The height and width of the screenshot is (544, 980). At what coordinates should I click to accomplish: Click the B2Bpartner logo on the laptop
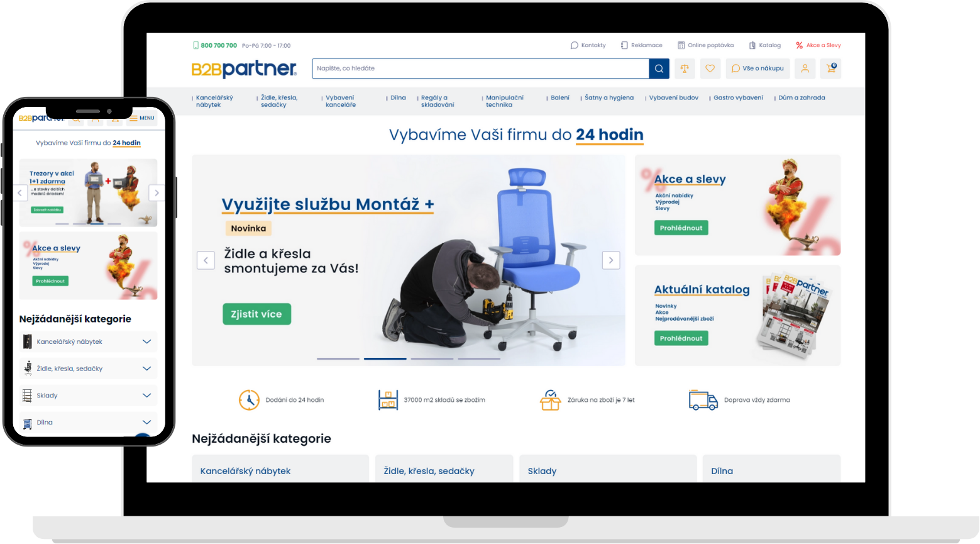click(x=244, y=69)
